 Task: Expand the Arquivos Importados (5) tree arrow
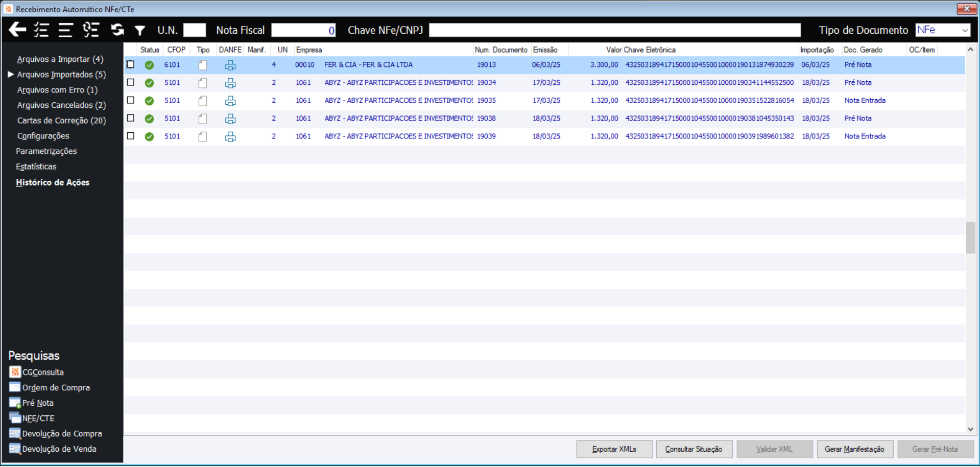11,75
